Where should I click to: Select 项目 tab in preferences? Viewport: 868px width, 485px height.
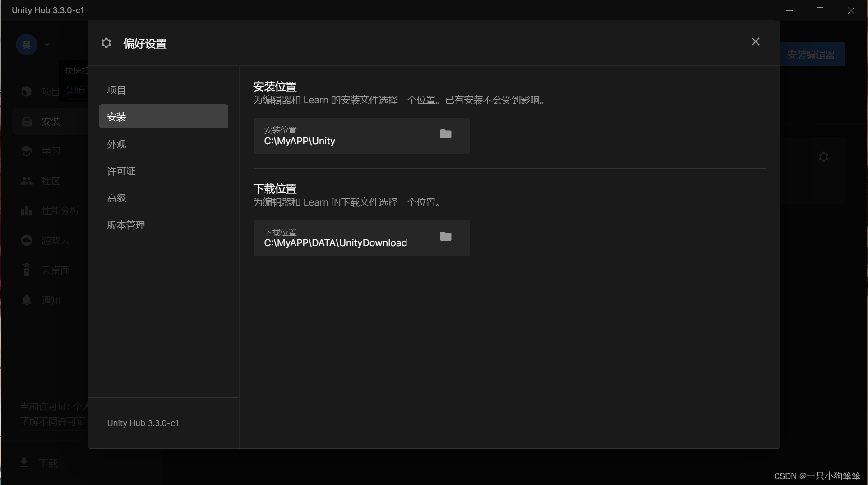pyautogui.click(x=164, y=90)
